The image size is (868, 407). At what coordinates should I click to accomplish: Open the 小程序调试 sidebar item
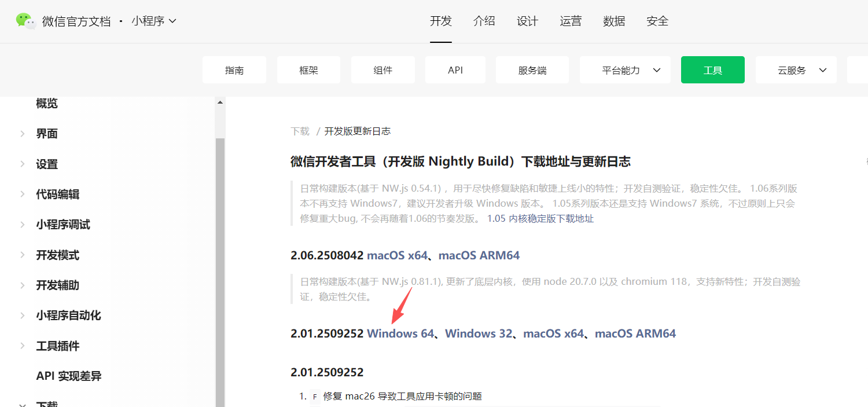click(x=63, y=225)
